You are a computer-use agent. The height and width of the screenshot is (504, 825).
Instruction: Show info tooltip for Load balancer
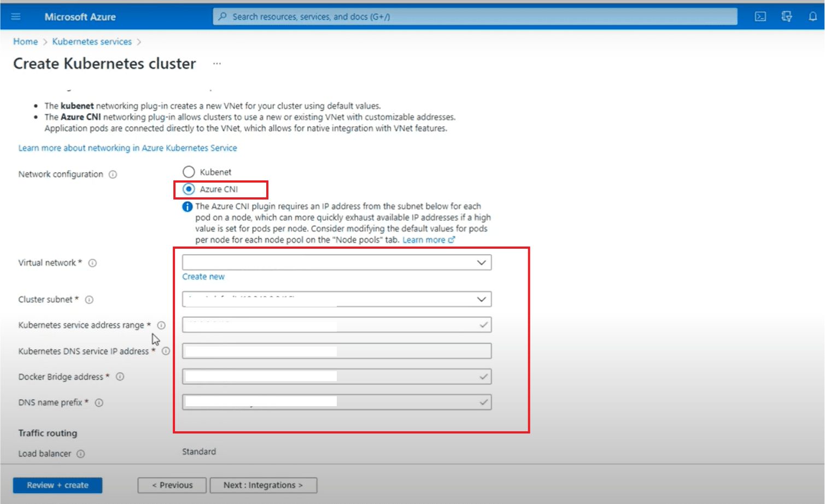click(80, 454)
